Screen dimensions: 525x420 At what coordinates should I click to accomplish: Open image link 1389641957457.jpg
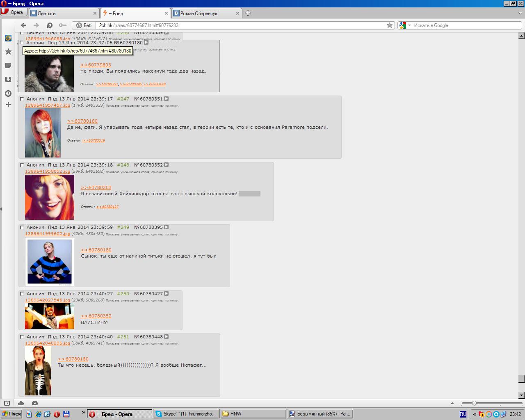(48, 105)
